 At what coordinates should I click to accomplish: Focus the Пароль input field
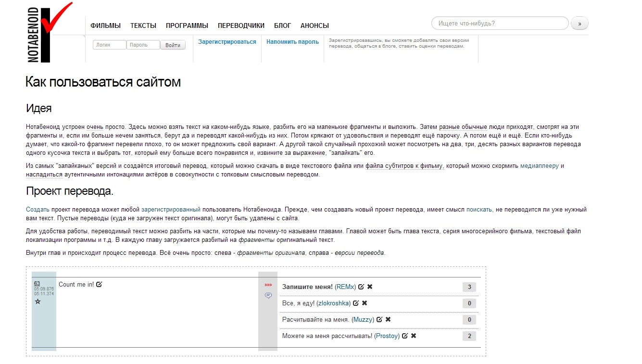[143, 45]
